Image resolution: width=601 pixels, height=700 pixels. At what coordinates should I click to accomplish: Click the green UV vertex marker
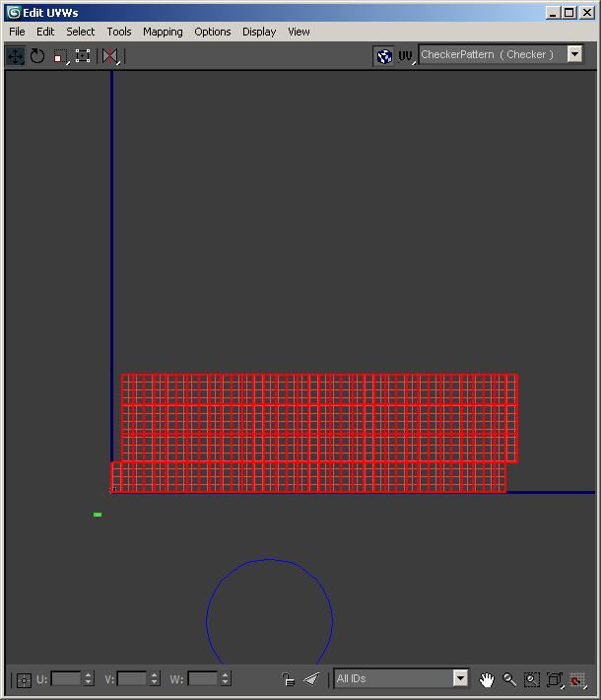point(98,515)
